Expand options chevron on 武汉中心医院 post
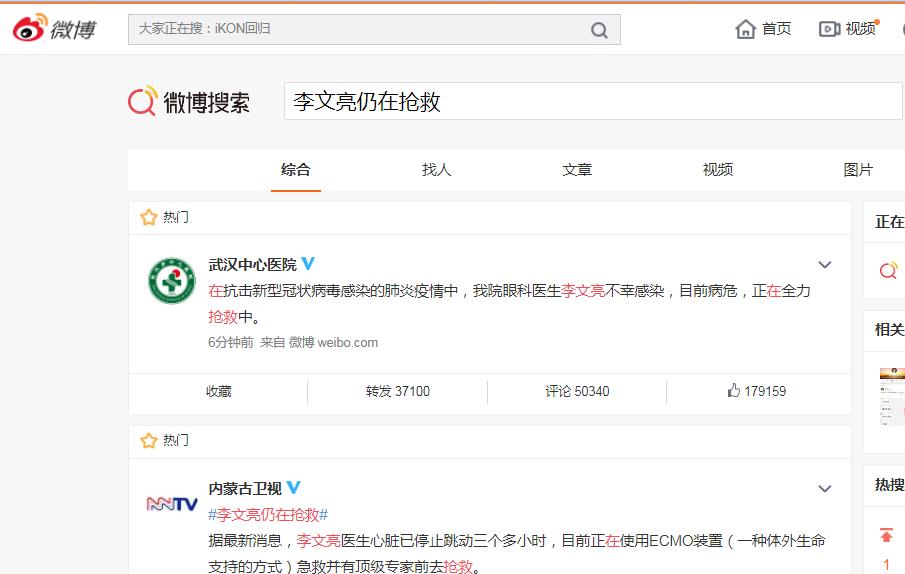Image resolution: width=905 pixels, height=574 pixels. pyautogui.click(x=825, y=265)
